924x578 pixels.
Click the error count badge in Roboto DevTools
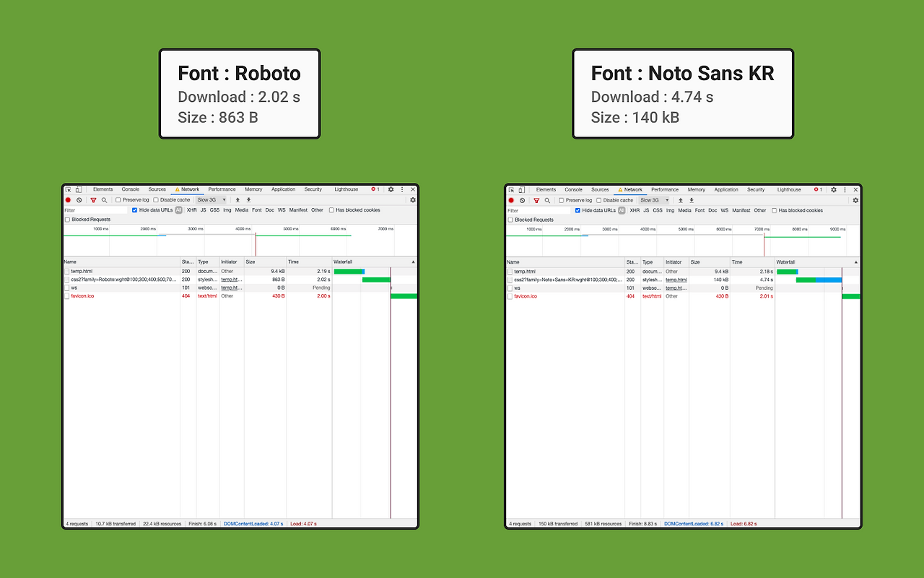coord(375,189)
